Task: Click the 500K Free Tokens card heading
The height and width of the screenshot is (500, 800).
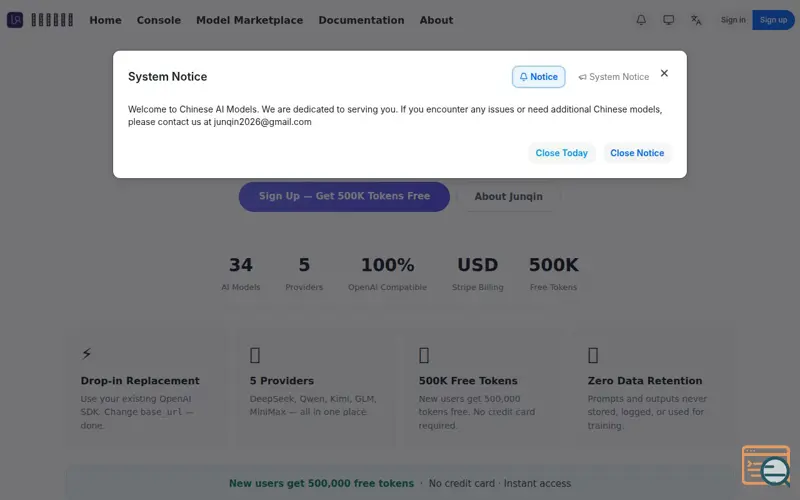Action: [x=468, y=381]
